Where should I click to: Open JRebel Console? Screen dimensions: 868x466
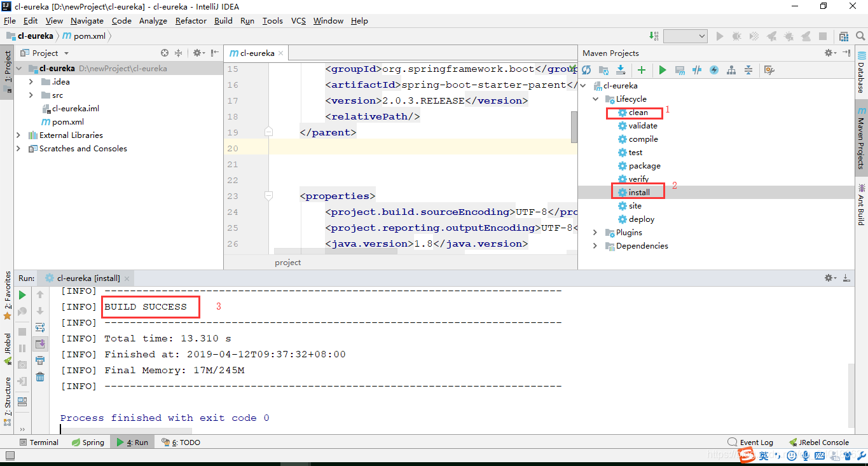point(818,442)
